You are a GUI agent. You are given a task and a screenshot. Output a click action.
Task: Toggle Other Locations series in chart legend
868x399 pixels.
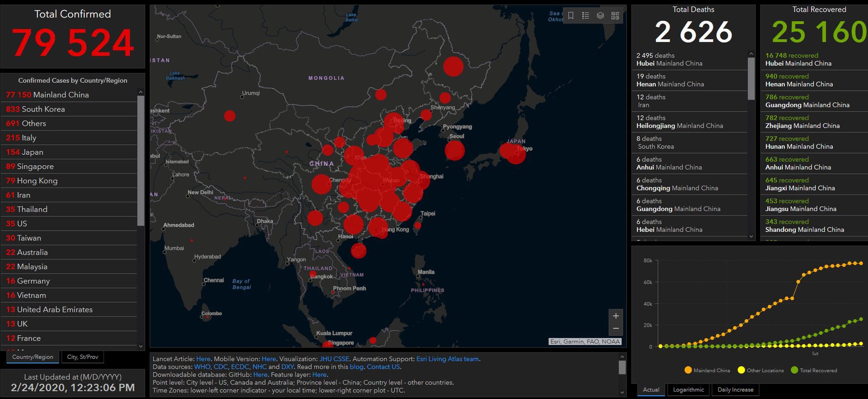(x=761, y=370)
